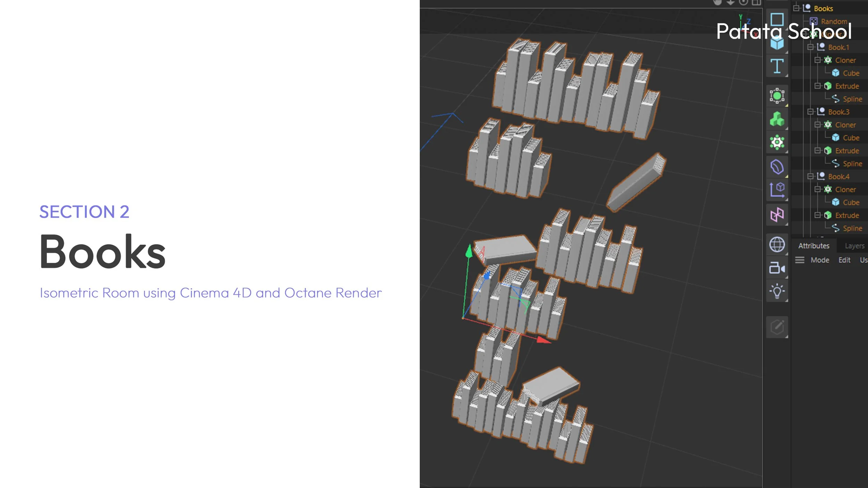Click the globe Environment/Floor icon

777,244
